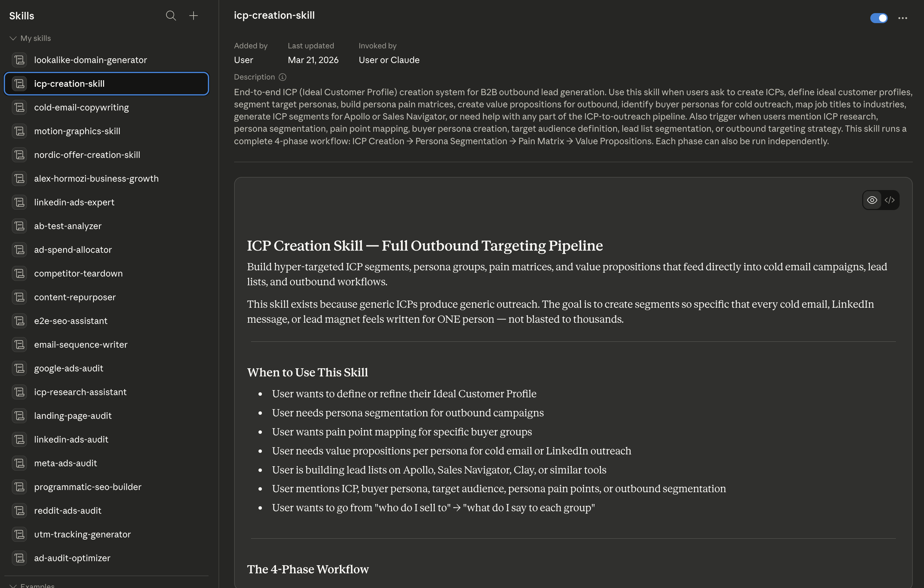The image size is (924, 588).
Task: Open landing-page-audit skill
Action: pyautogui.click(x=106, y=416)
